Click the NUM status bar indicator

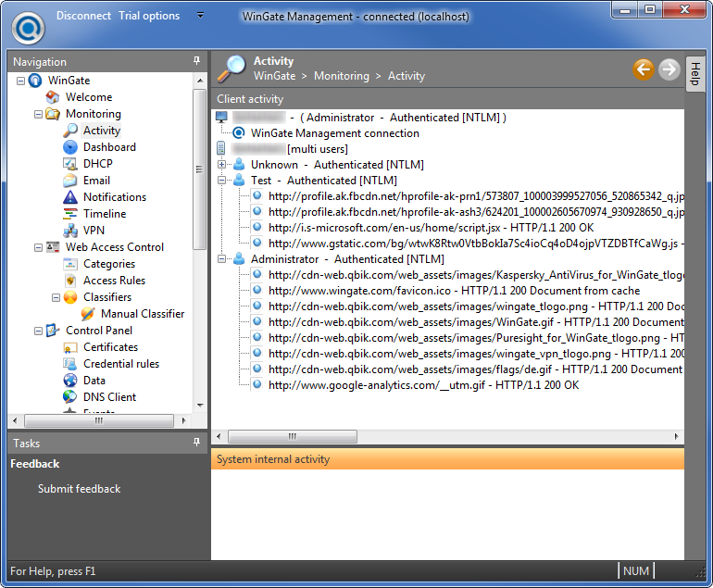pyautogui.click(x=636, y=570)
